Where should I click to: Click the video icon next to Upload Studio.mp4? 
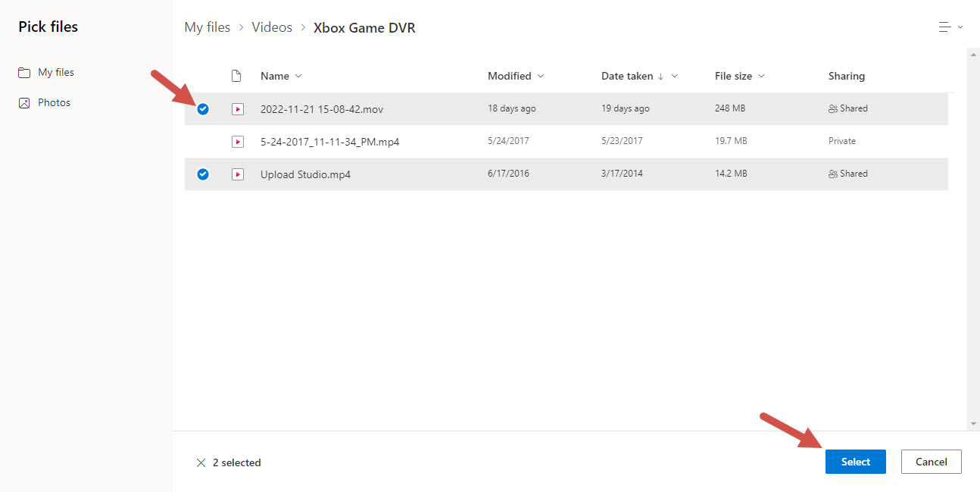click(x=238, y=174)
